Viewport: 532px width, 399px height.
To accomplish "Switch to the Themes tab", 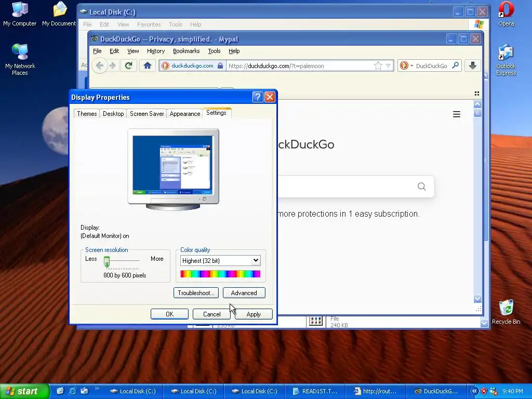I will pyautogui.click(x=87, y=114).
